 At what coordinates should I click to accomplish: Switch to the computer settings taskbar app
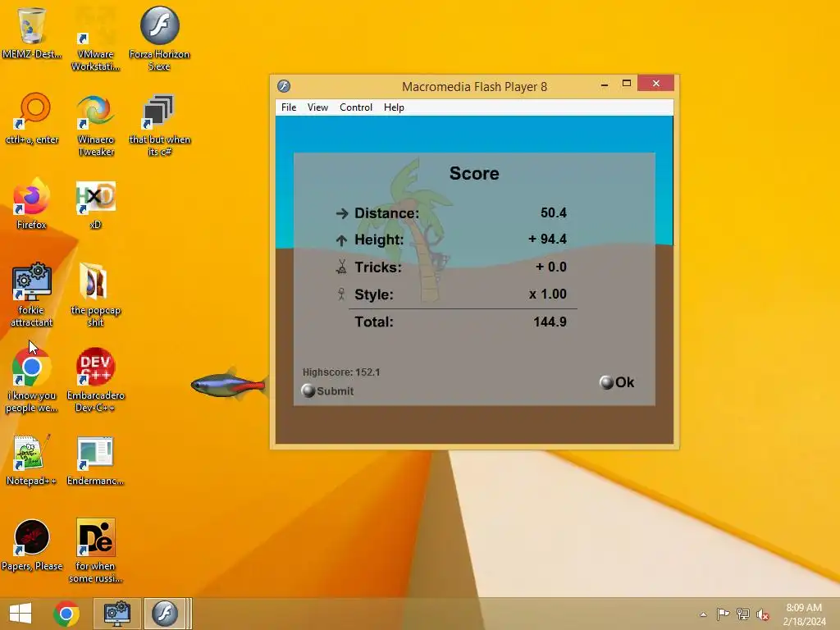click(117, 614)
